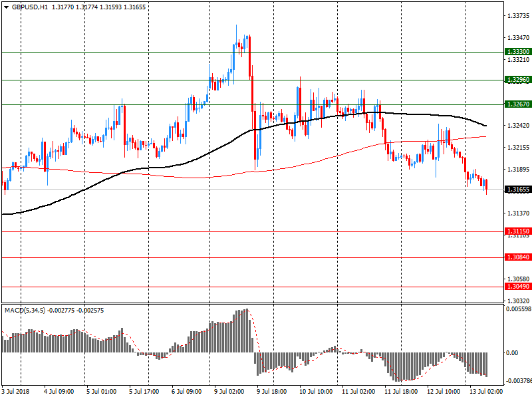
Task: Select the 1.32960 green level label
Action: point(517,80)
